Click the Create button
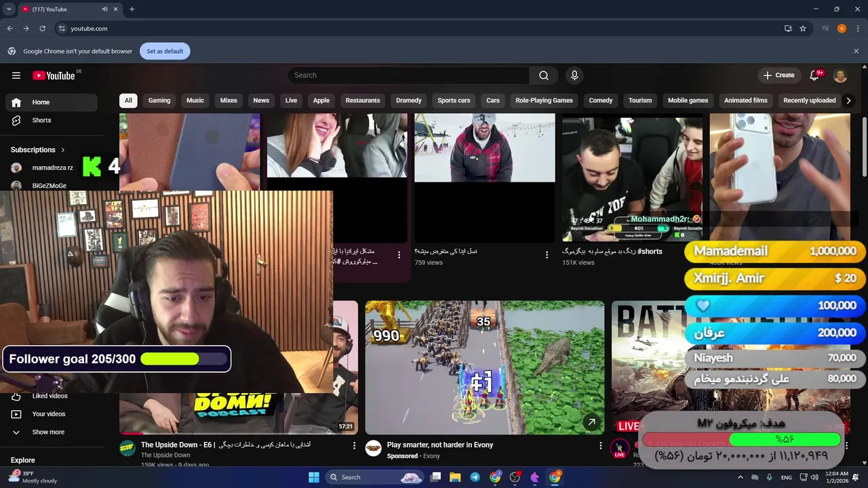The height and width of the screenshot is (488, 868). coord(778,75)
